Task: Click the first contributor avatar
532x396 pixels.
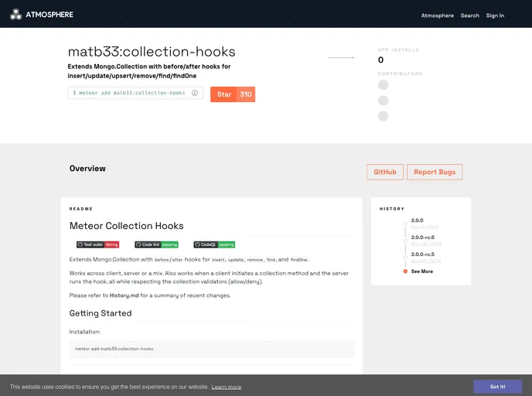Action: coord(383,85)
